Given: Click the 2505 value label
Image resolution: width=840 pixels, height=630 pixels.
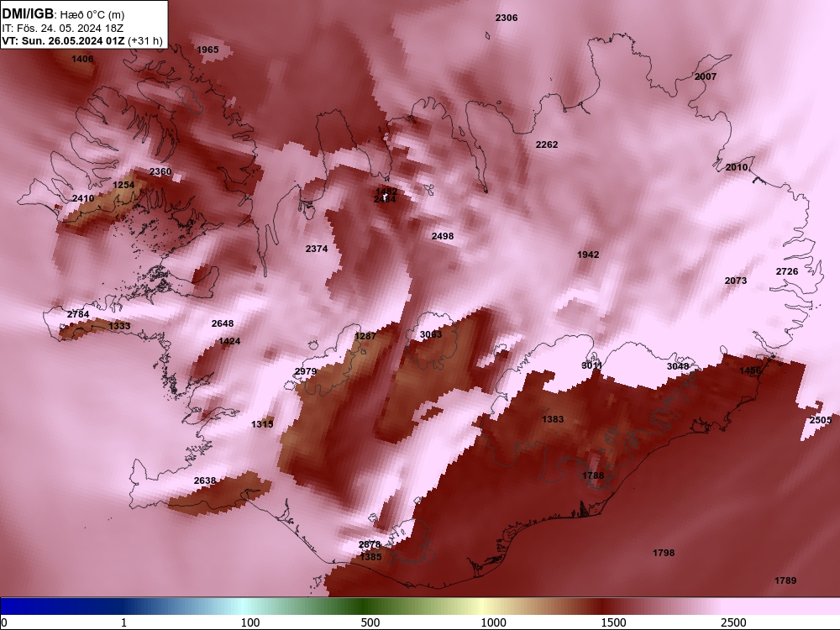Looking at the screenshot, I should point(820,420).
